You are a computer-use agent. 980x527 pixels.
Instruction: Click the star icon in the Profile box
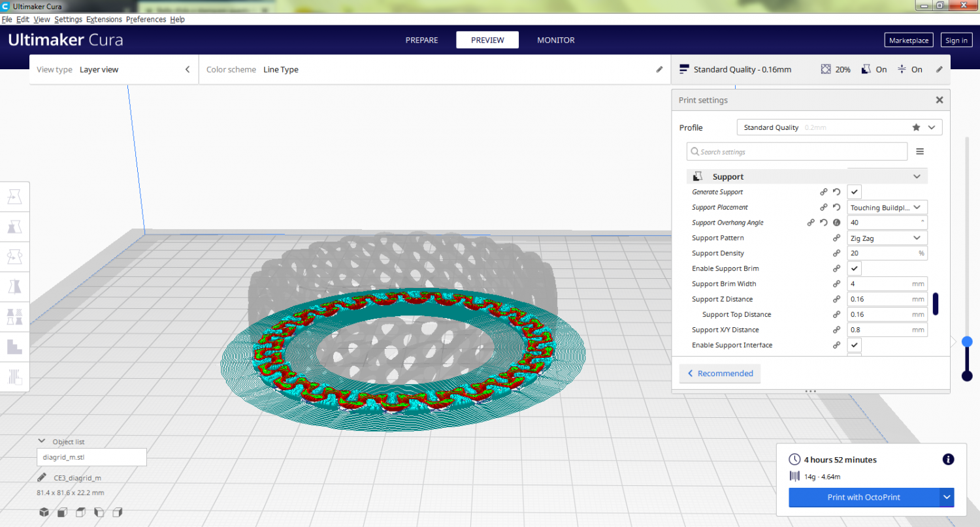[x=916, y=127]
